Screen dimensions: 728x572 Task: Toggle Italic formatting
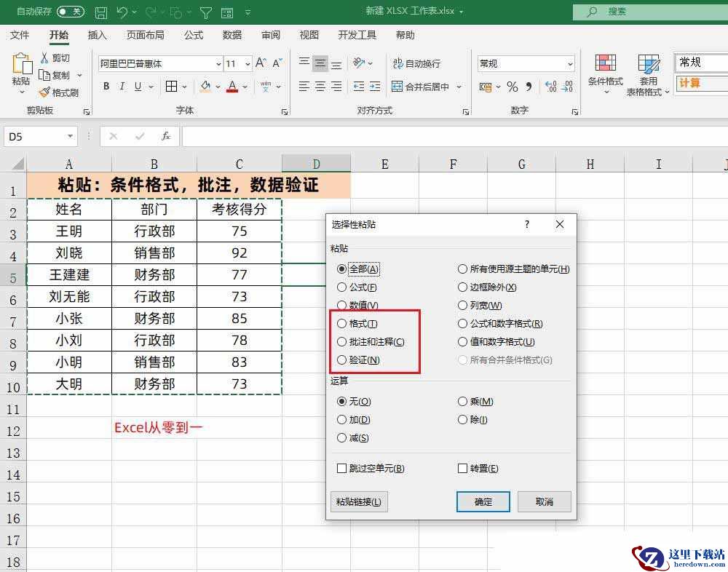click(122, 87)
